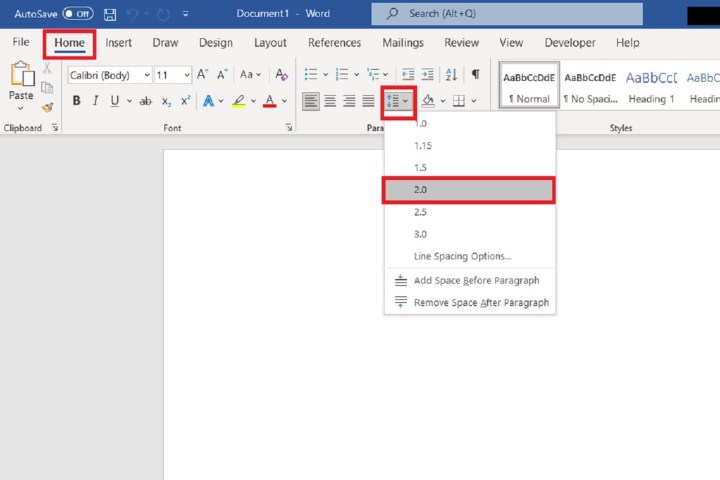This screenshot has width=720, height=480.
Task: Expand the Paste options arrow
Action: (21, 109)
